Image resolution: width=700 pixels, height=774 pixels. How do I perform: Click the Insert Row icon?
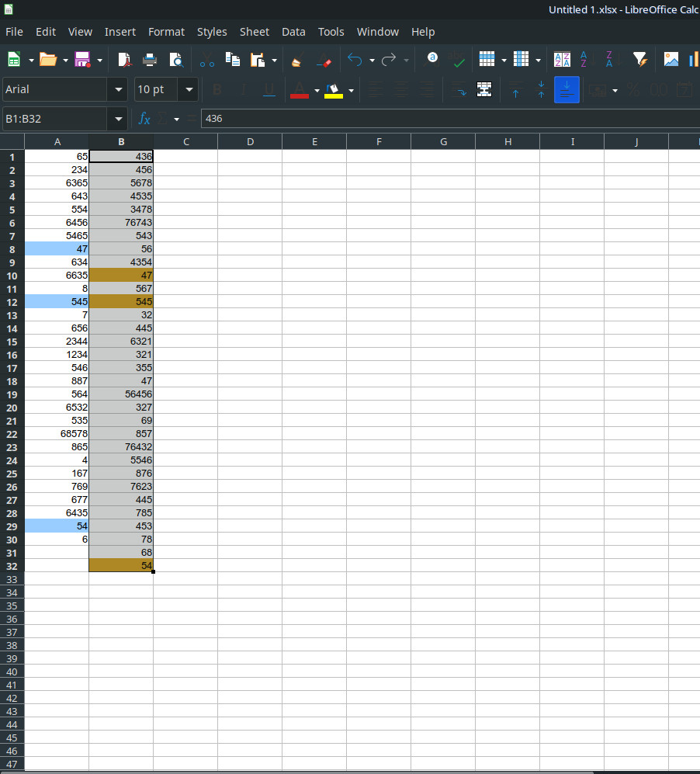coord(487,60)
